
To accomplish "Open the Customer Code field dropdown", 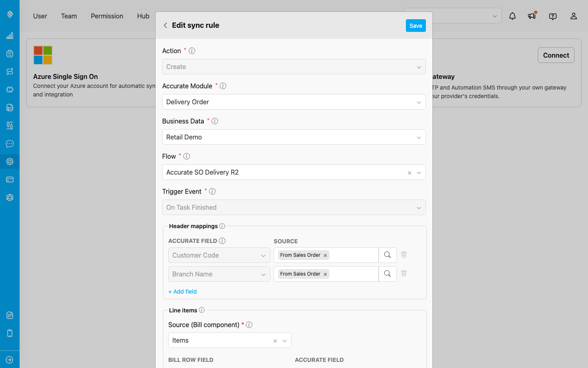I will pyautogui.click(x=219, y=255).
